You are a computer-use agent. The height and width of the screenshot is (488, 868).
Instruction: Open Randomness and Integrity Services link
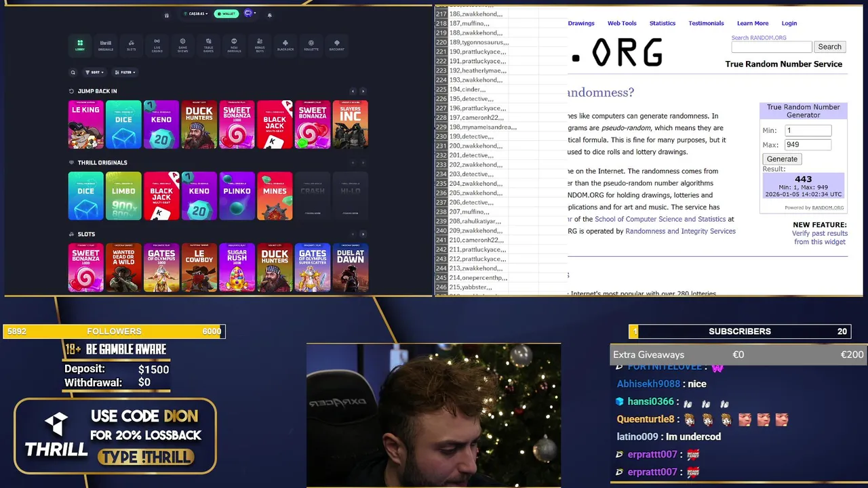click(x=680, y=231)
